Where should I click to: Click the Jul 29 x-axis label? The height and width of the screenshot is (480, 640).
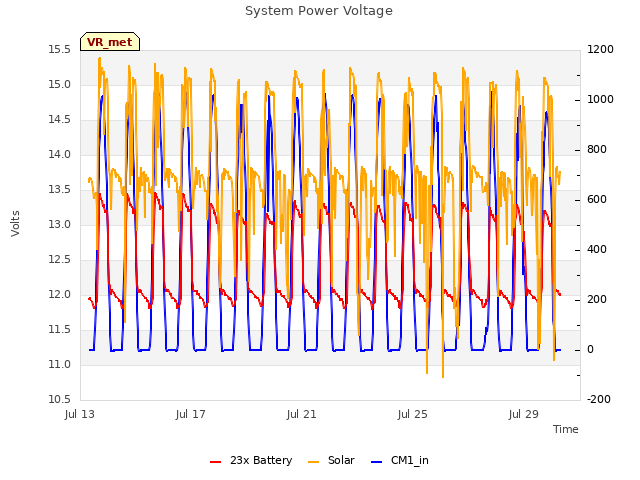pyautogui.click(x=523, y=414)
